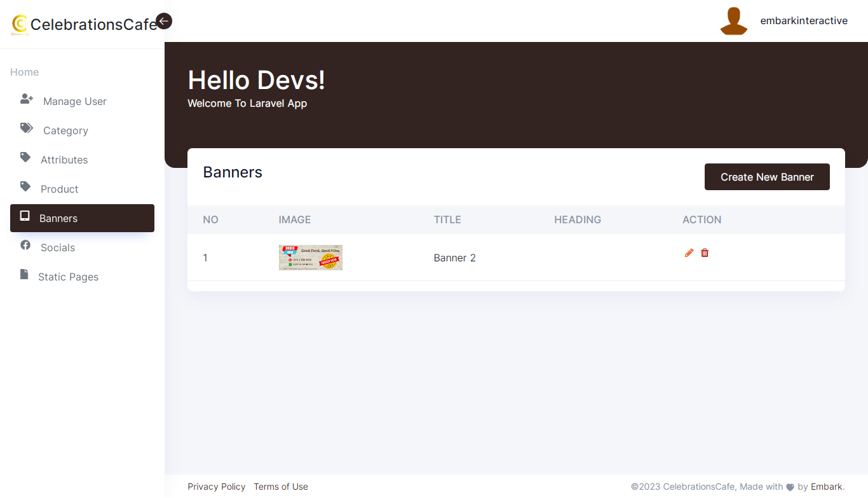Viewport: 868px width, 498px height.
Task: Click the Manage User person-plus icon
Action: pos(26,99)
